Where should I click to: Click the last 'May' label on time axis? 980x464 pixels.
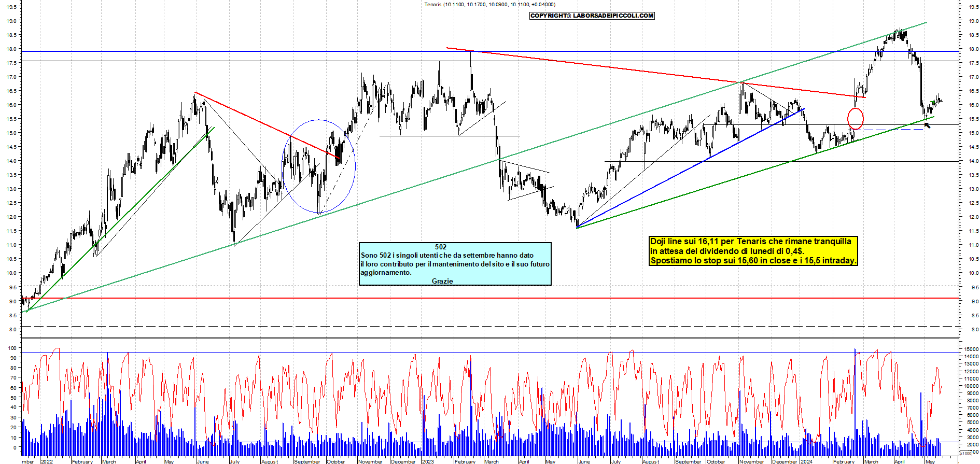point(930,461)
